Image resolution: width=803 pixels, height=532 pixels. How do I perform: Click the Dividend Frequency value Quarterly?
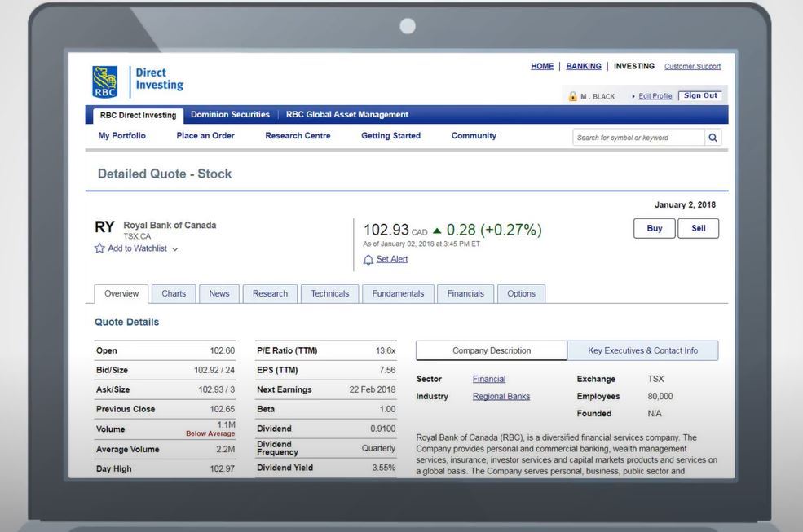378,449
